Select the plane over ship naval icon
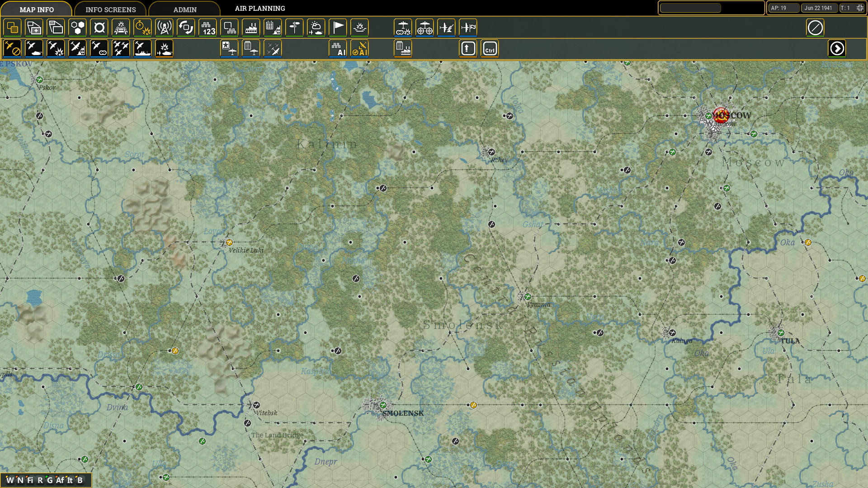Viewport: 868px width, 488px height. 142,48
